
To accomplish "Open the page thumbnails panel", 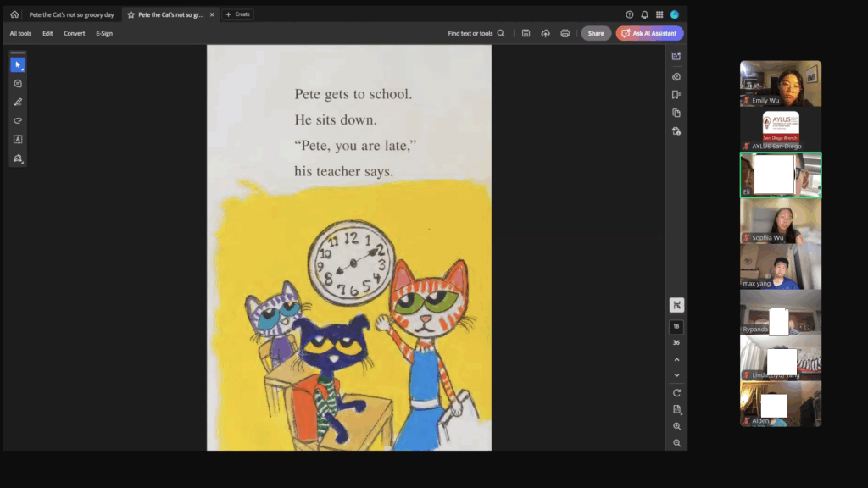I will click(676, 113).
